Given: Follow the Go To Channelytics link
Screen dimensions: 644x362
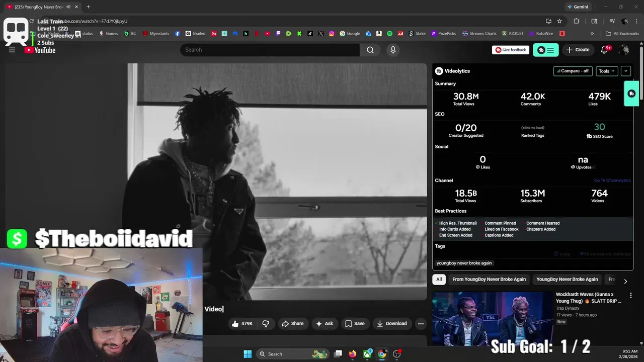Looking at the screenshot, I should pyautogui.click(x=612, y=180).
